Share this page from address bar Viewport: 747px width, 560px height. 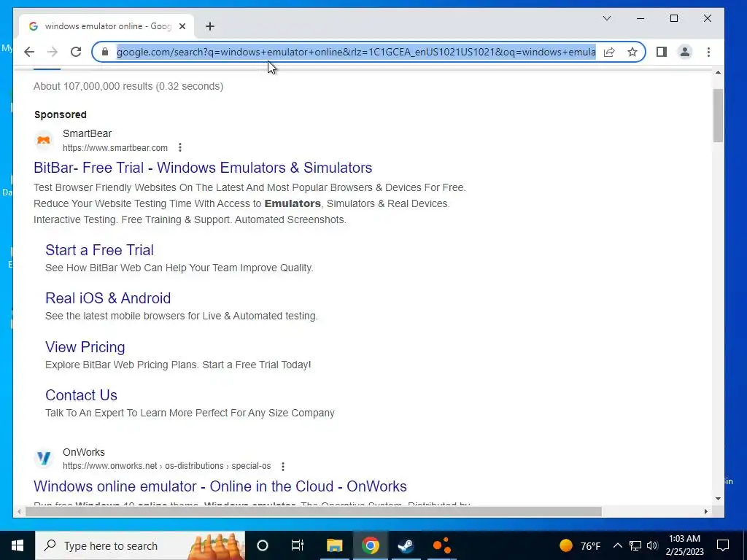609,52
